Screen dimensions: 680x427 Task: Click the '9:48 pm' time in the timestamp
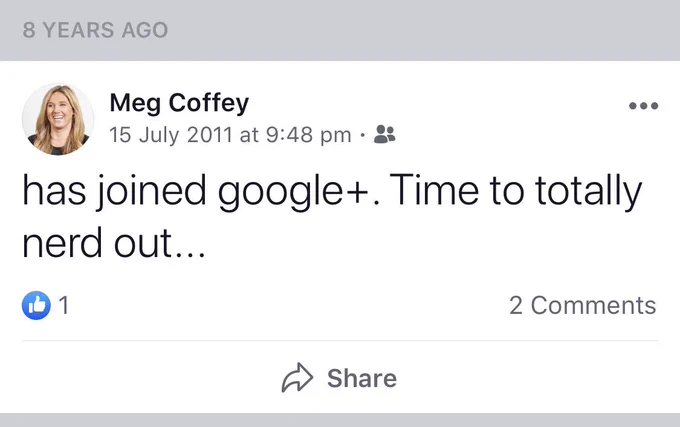308,135
